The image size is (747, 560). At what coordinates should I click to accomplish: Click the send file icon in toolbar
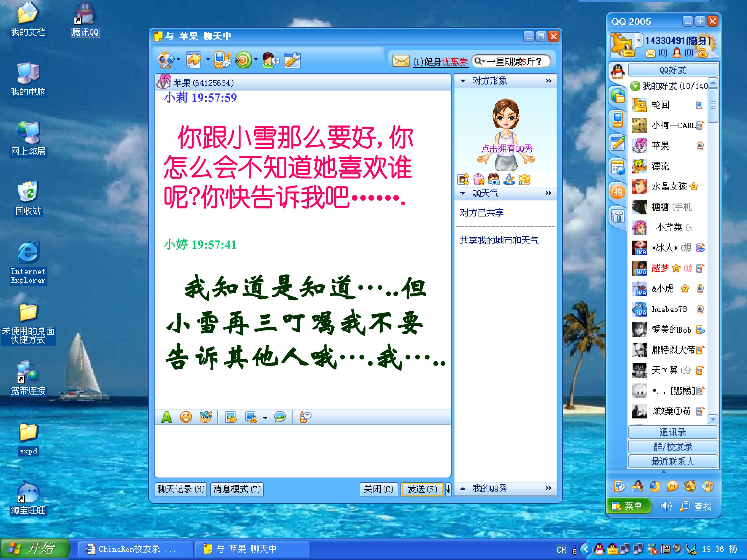tap(194, 60)
